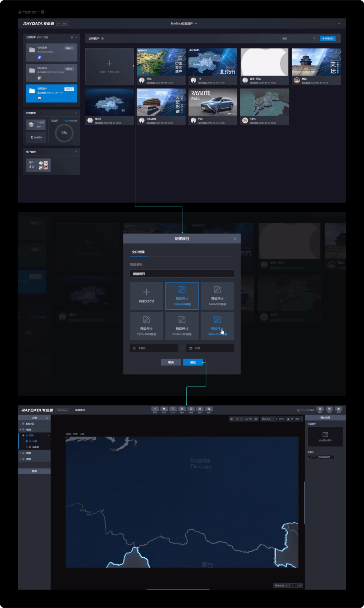Open the 控件 controls tool in editor toolbar

209,409
